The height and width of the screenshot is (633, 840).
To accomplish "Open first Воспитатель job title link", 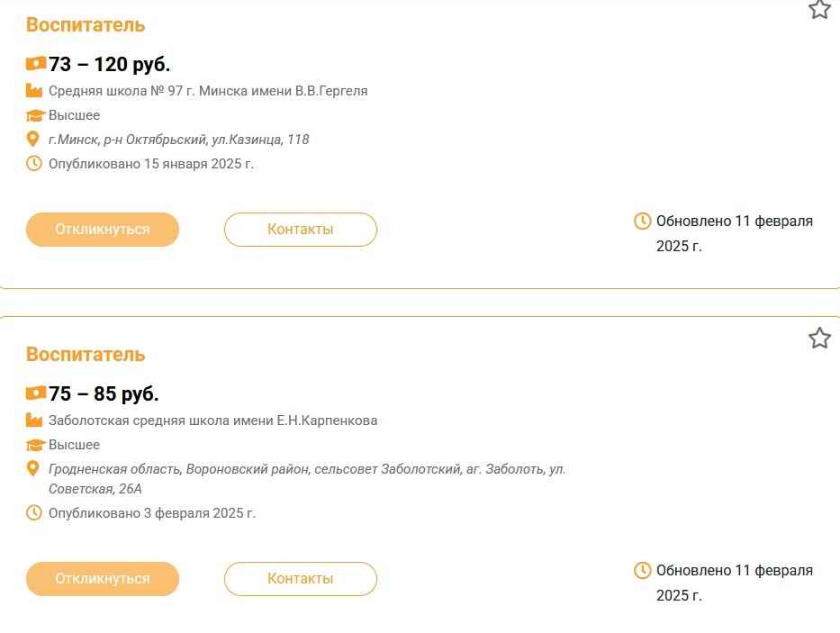I will [x=86, y=25].
